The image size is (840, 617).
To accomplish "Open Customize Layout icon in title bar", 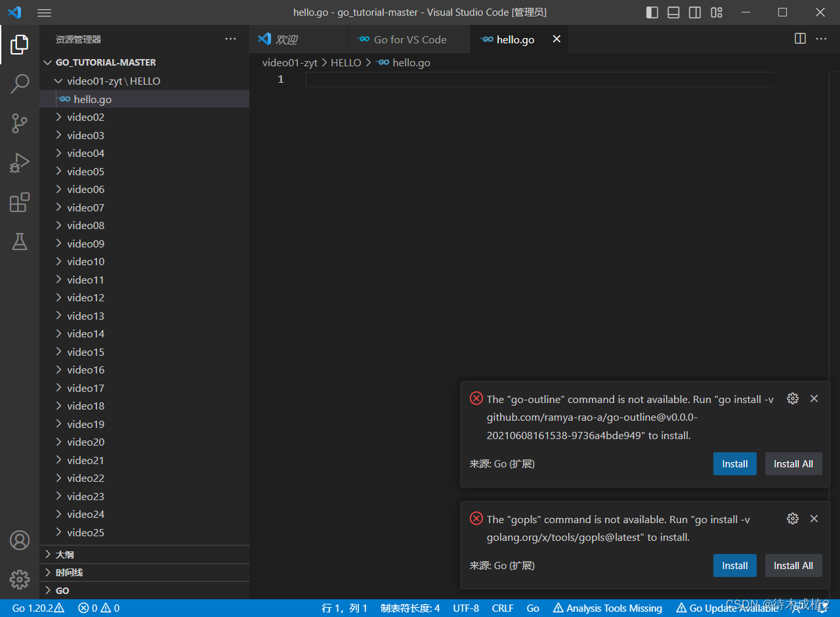I will 717,12.
